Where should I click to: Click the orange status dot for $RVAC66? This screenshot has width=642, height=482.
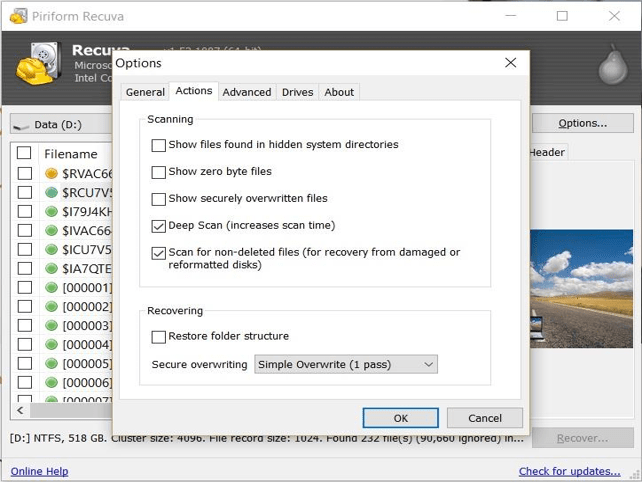52,173
